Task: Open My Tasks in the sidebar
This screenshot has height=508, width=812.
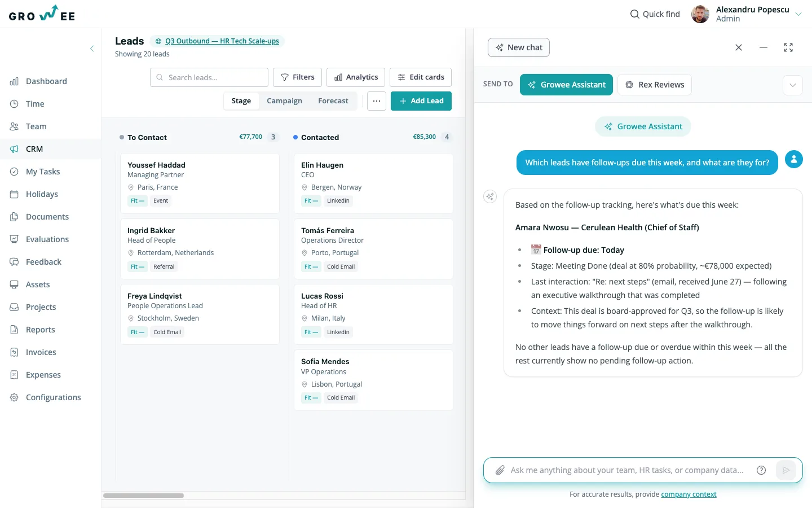Action: click(43, 172)
